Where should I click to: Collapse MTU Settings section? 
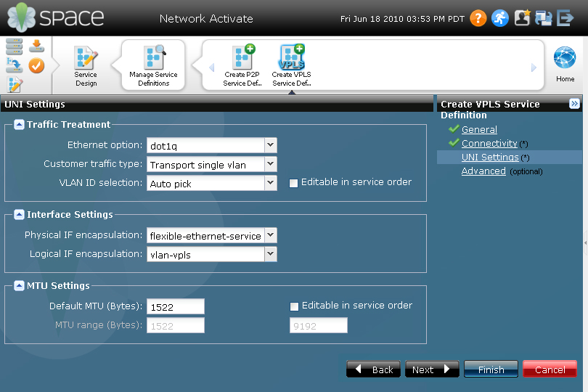point(19,285)
